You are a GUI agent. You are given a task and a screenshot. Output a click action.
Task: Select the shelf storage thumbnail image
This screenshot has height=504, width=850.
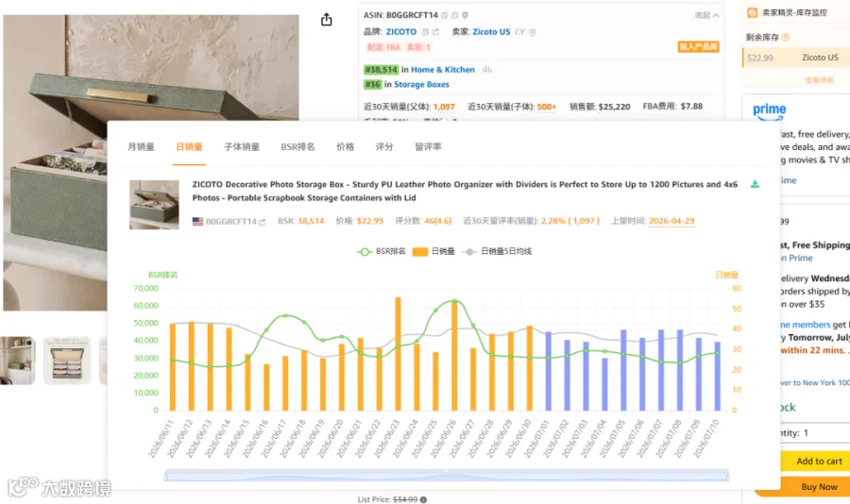click(17, 361)
